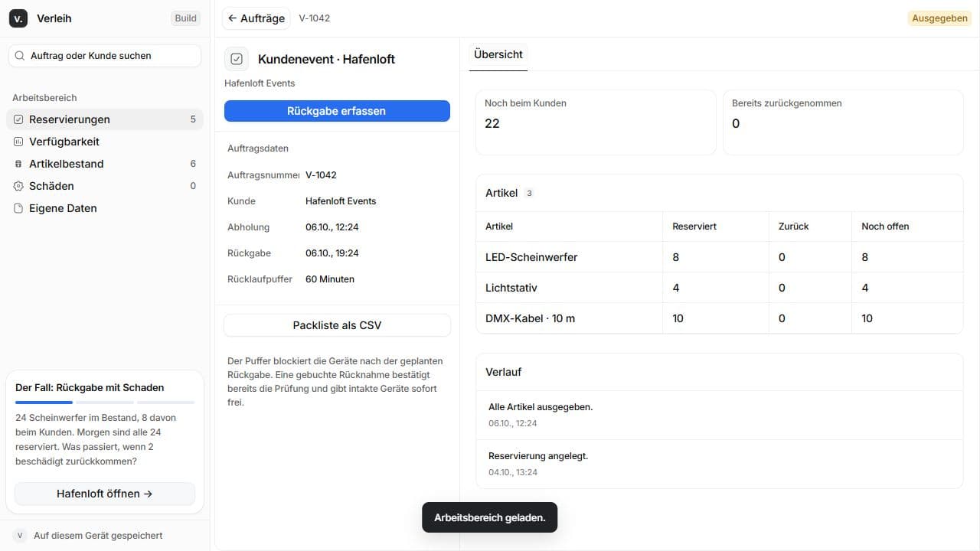Click the Abholung time 06.10., 12:24

(332, 227)
